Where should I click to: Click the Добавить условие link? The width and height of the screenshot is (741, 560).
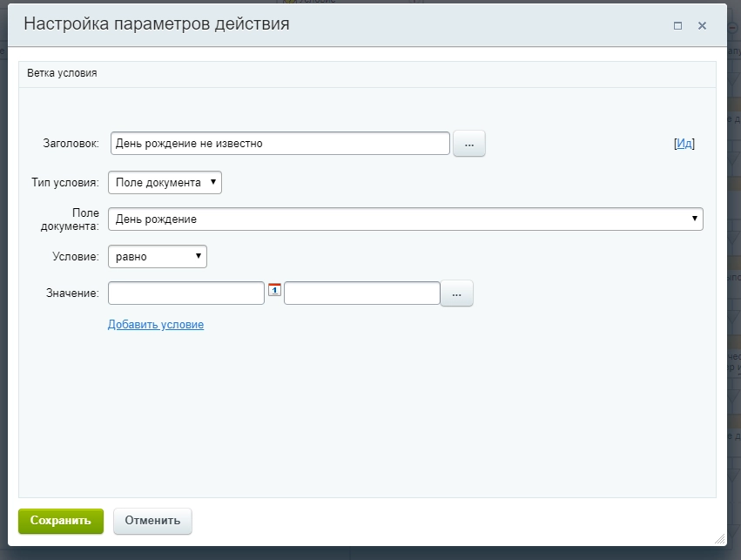coord(156,325)
